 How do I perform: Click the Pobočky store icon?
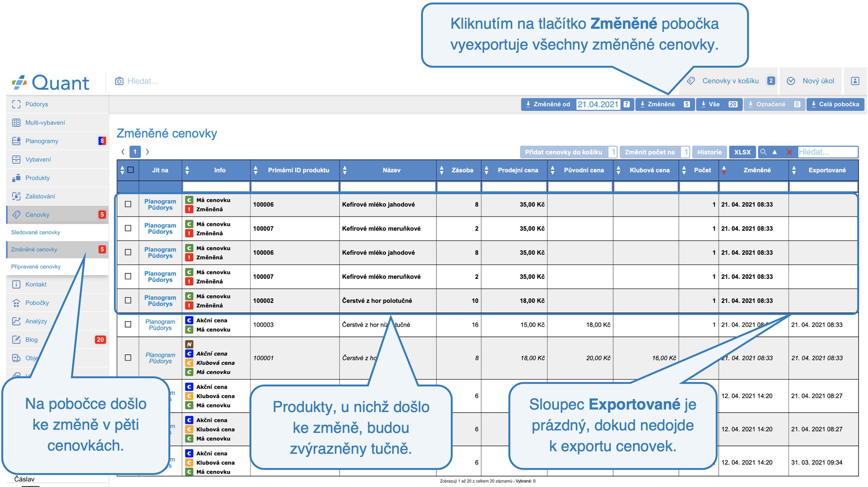point(16,303)
